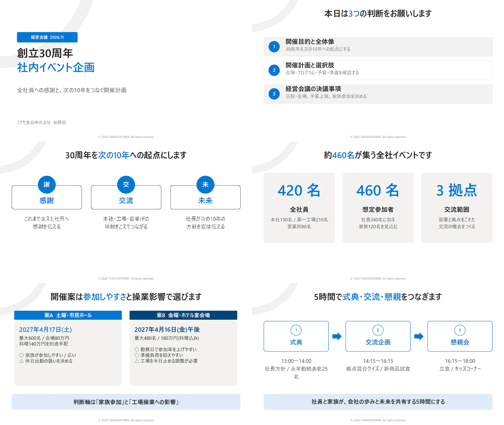This screenshot has height=425, width=504.
Task: Click the 3 拠点 figure
Action: point(456,190)
